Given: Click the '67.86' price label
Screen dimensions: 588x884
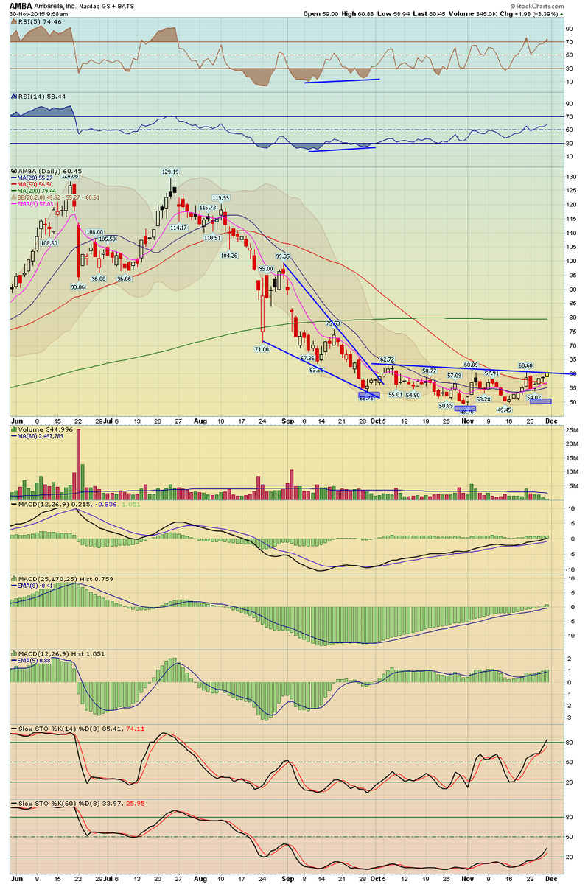Looking at the screenshot, I should click(x=308, y=358).
